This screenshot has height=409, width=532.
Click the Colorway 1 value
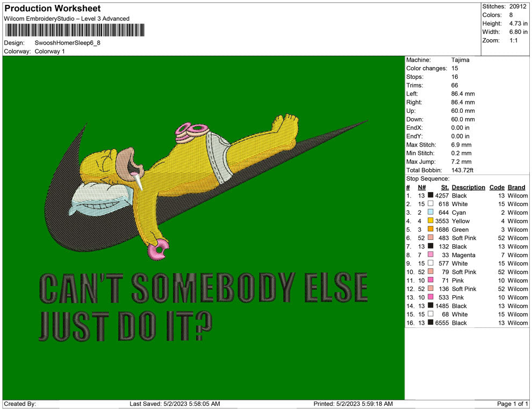(49, 52)
